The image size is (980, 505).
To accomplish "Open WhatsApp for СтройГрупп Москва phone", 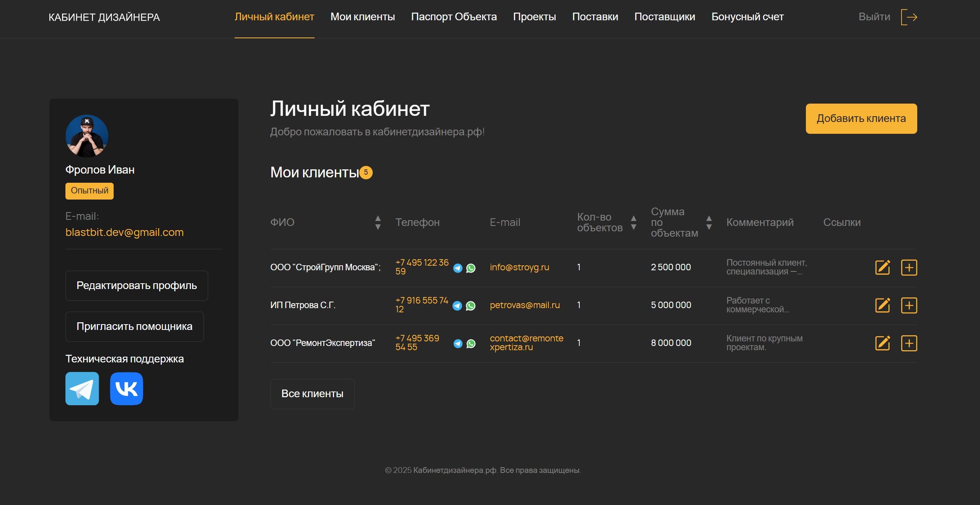I will (x=471, y=268).
